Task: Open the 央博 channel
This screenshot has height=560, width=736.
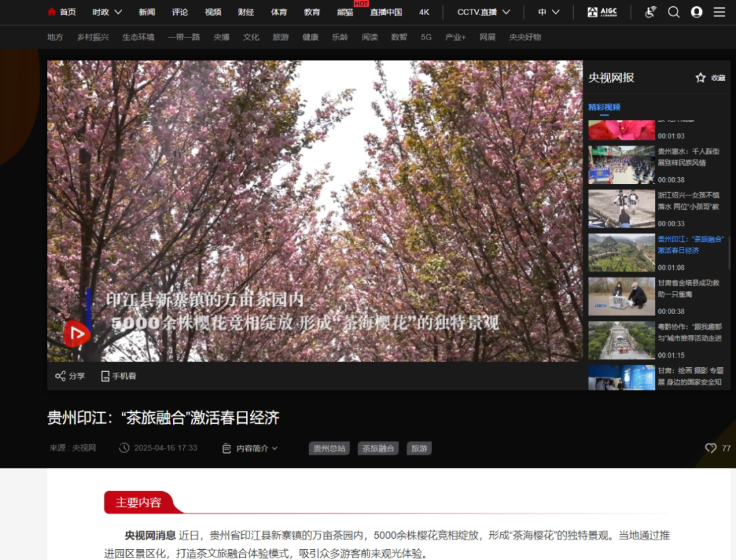Action: pos(221,37)
